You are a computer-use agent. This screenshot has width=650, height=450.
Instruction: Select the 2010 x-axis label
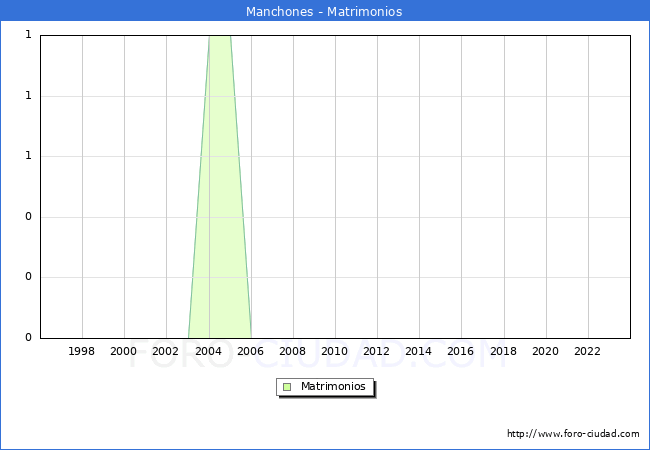(x=335, y=351)
